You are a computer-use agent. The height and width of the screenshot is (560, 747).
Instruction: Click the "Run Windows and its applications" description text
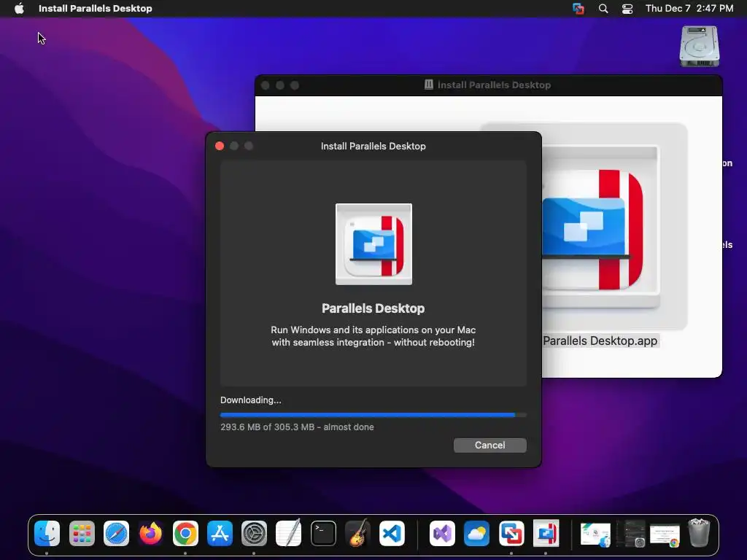click(373, 335)
